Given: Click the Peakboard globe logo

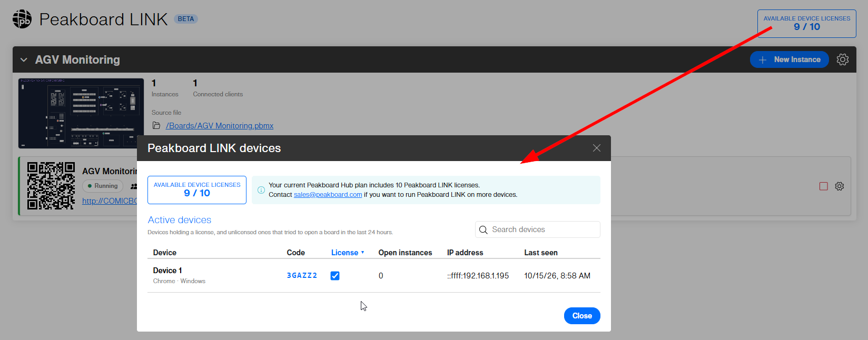Looking at the screenshot, I should (22, 19).
